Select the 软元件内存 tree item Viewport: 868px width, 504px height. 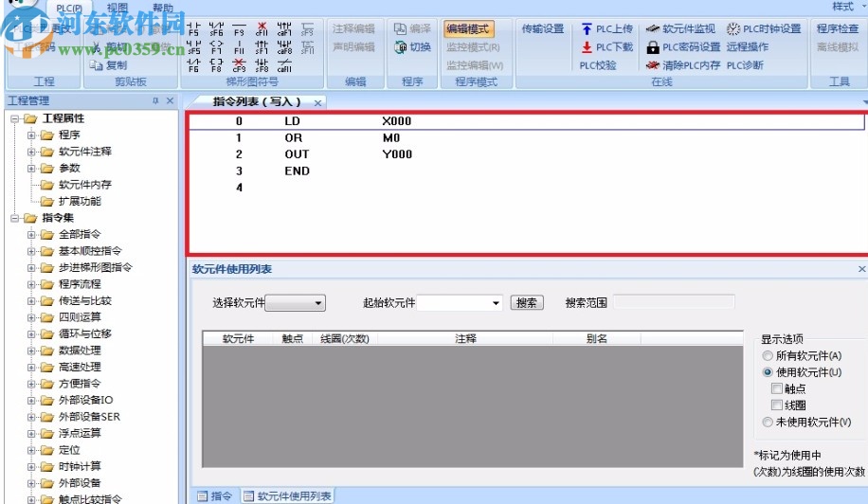point(84,185)
